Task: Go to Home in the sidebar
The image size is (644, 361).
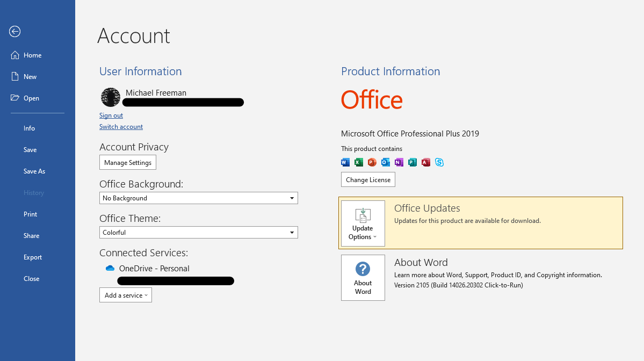Action: pos(32,55)
